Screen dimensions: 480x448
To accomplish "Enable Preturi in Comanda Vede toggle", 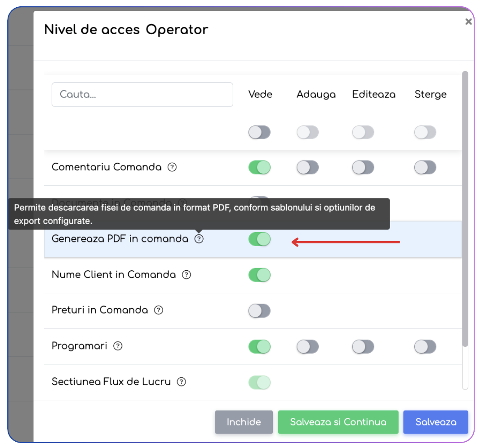I will coord(260,311).
